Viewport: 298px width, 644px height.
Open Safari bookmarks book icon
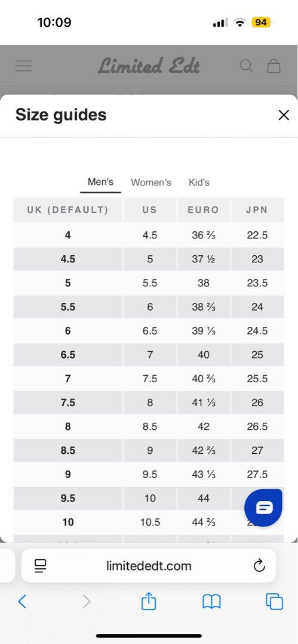[x=211, y=602]
